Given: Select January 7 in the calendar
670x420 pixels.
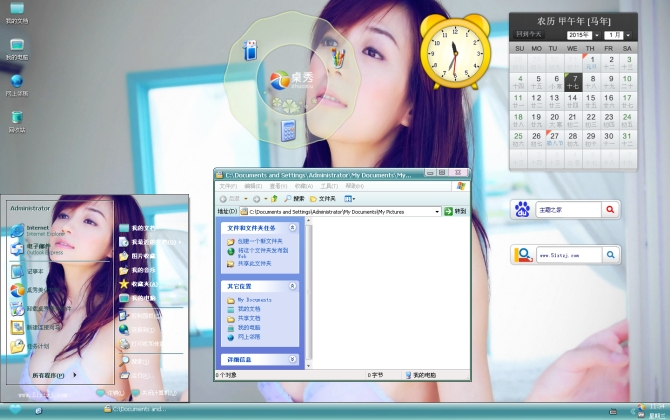Looking at the screenshot, I should [x=573, y=82].
